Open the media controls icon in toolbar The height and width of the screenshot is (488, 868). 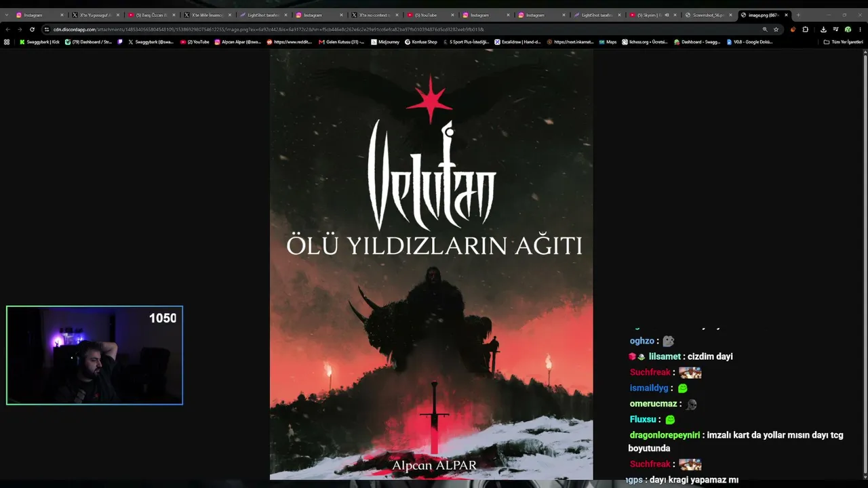tap(835, 29)
